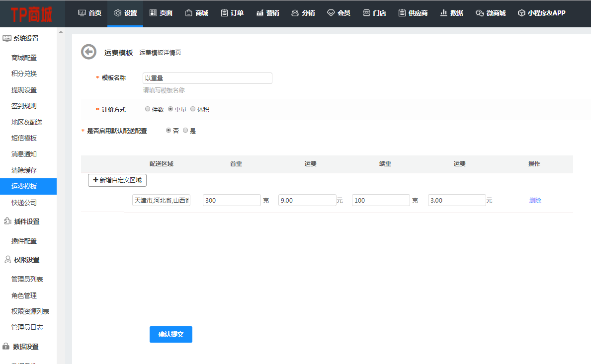This screenshot has height=364, width=591.
Task: Go to 快递公司 sidebar item
Action: pos(24,203)
